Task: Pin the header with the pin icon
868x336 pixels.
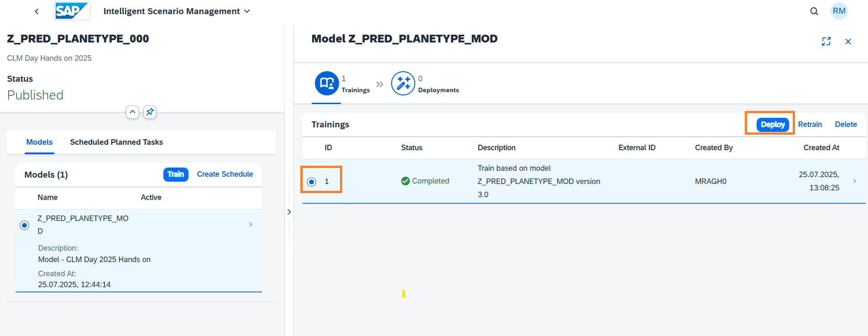Action: pyautogui.click(x=150, y=112)
